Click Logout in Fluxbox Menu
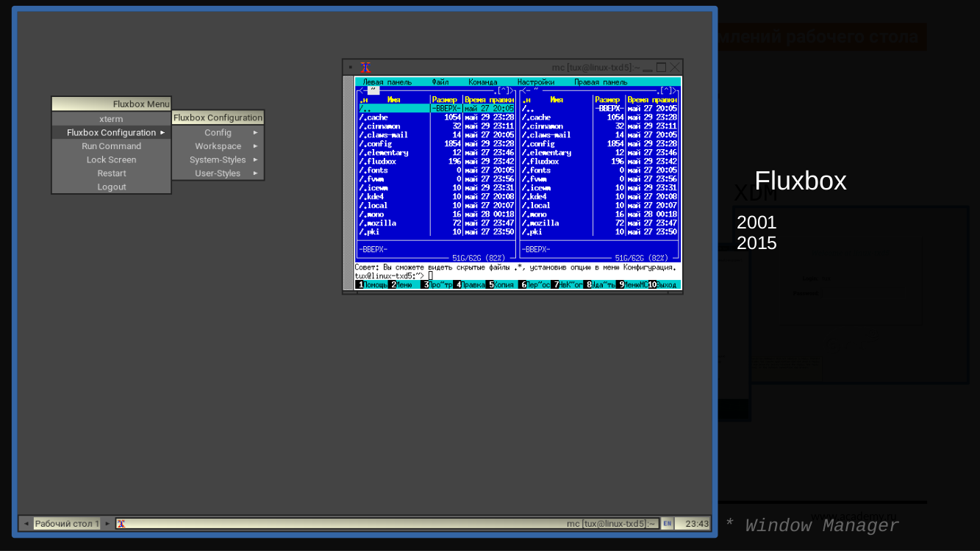 (111, 187)
